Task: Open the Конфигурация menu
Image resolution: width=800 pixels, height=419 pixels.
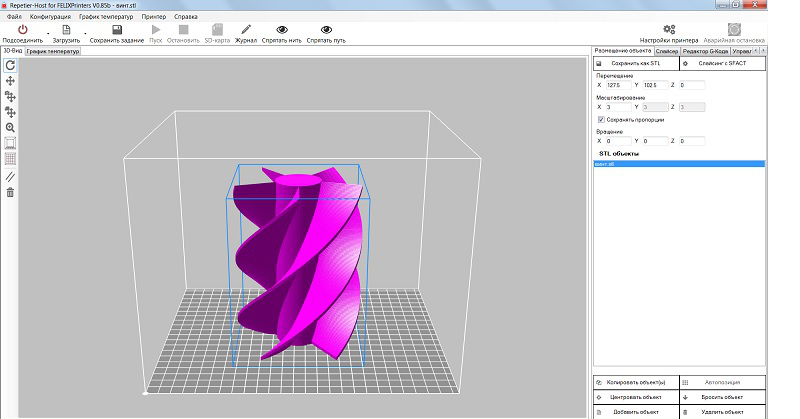Action: (50, 16)
